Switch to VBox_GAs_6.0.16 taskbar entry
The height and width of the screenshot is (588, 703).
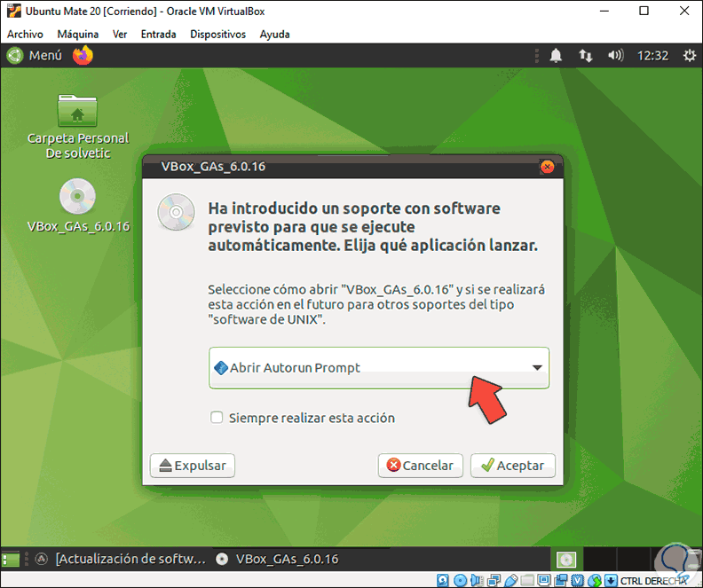(277, 559)
